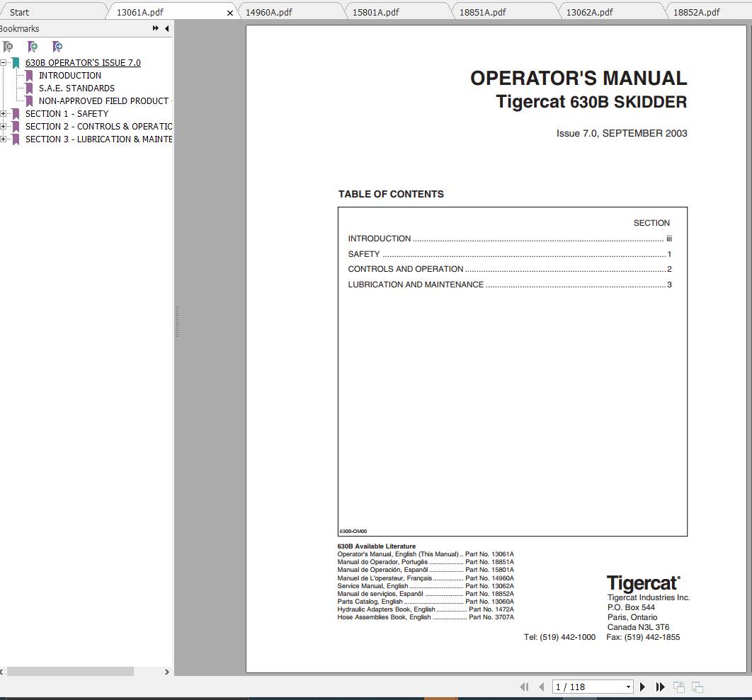Image resolution: width=752 pixels, height=700 pixels.
Task: Click the delete bookmark icon in Bookmarks panel
Action: click(8, 46)
